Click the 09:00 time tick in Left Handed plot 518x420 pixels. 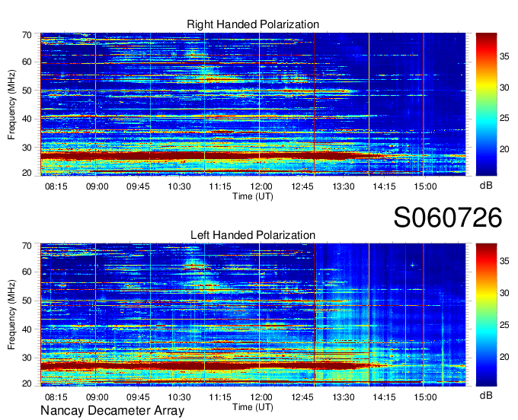(98, 397)
